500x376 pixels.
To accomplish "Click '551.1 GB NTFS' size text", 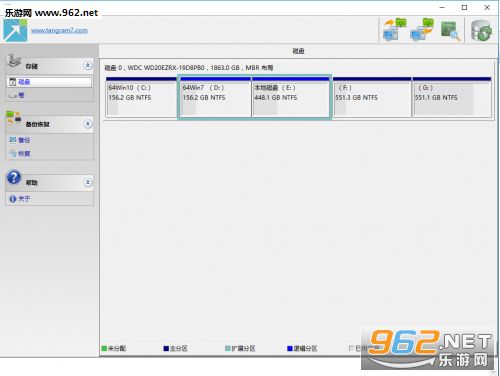I will point(436,98).
